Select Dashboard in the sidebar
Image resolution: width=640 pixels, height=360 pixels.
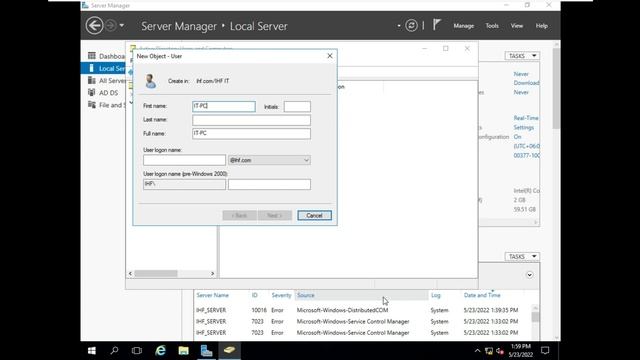point(107,56)
